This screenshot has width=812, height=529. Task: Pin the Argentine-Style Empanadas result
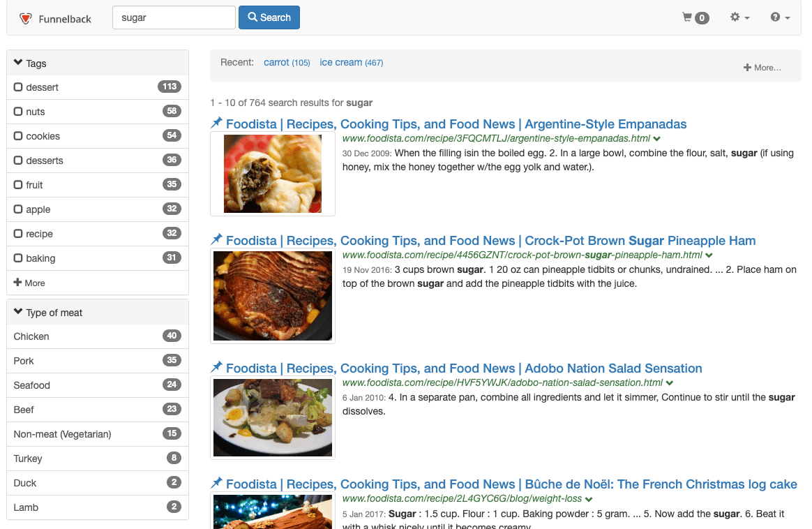coord(217,124)
